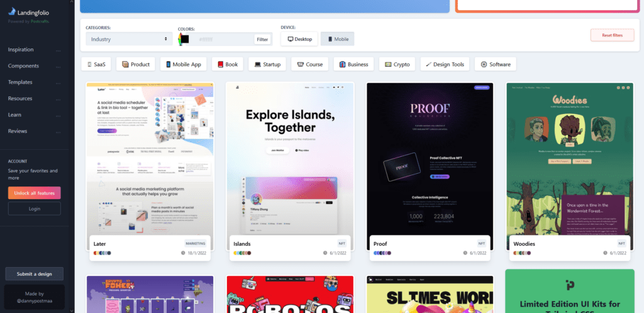Viewport: 644px width, 313px height.
Task: Expand the Inspiration submenu dots
Action: (58, 51)
